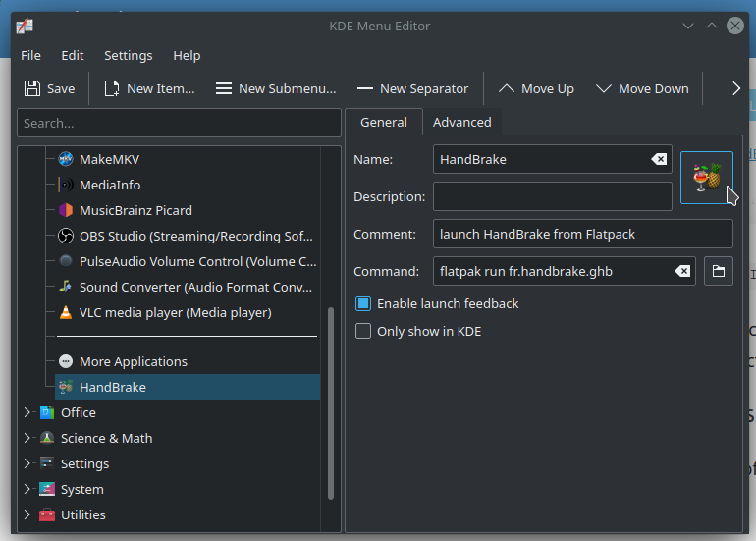Click the tree view vertical scrollbar
This screenshot has width=756, height=541.
pyautogui.click(x=331, y=404)
